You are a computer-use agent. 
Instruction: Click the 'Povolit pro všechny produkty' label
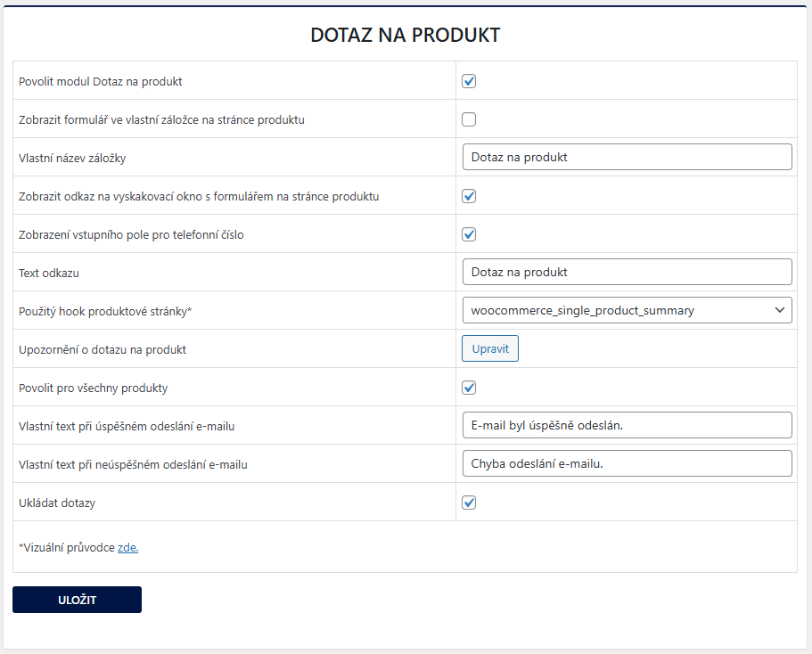[94, 388]
